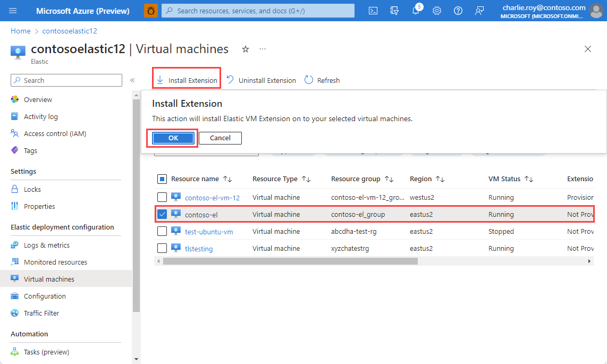Screen dimensions: 607x364
Task: Go to Home breadcrumb
Action: [x=21, y=31]
